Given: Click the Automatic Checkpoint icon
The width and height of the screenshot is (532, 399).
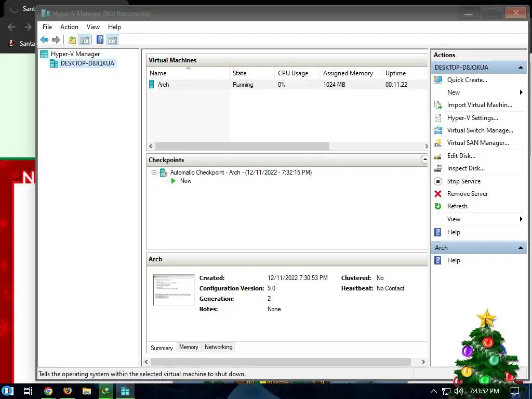Looking at the screenshot, I should tap(164, 172).
